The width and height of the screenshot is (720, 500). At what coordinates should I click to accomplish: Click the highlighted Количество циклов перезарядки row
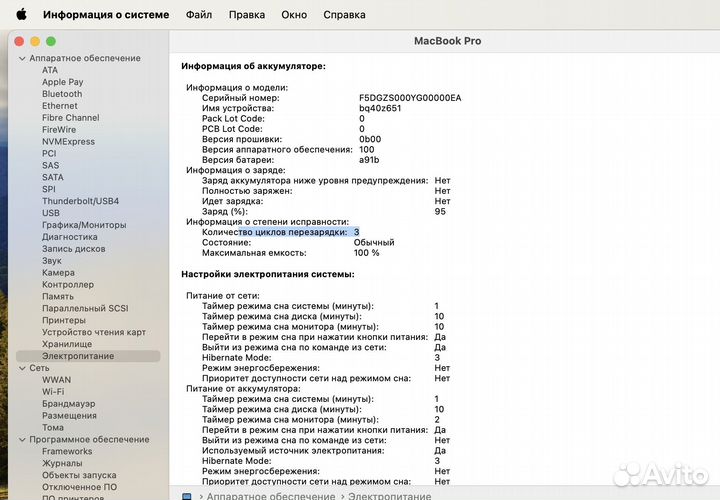click(x=281, y=233)
